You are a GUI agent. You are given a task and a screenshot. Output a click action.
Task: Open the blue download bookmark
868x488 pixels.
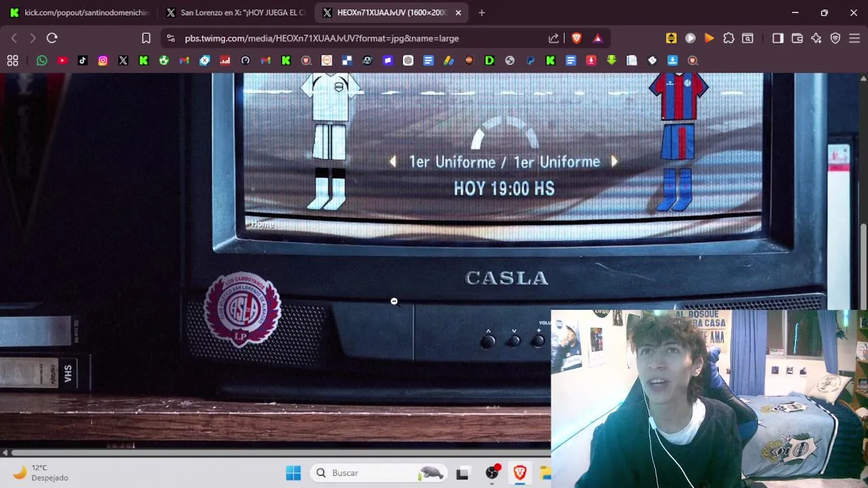pyautogui.click(x=673, y=60)
